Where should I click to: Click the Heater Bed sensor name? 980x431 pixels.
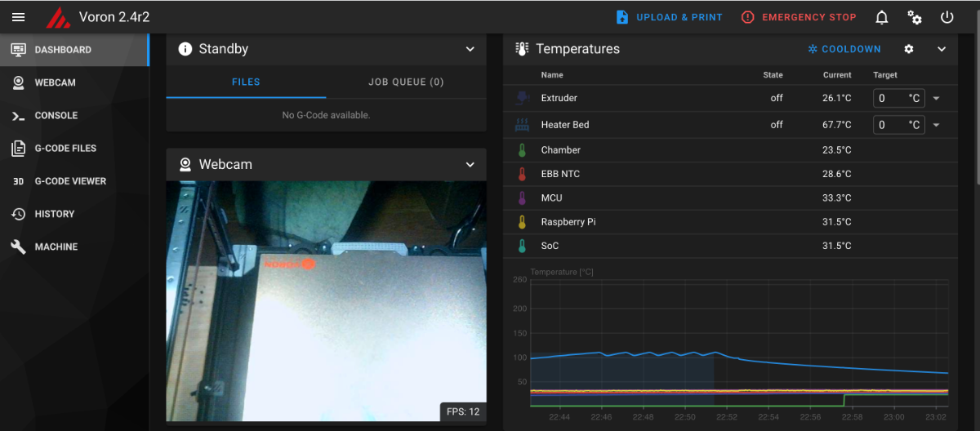tap(565, 125)
